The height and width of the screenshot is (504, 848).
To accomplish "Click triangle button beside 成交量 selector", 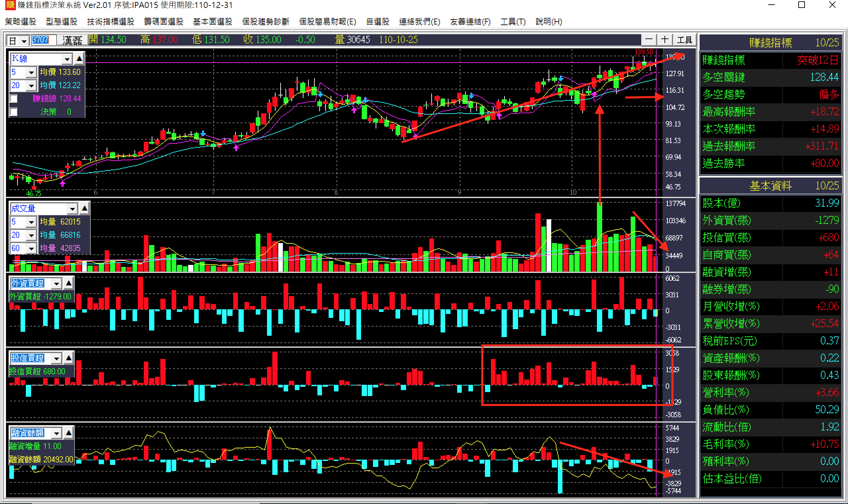I will pos(84,208).
